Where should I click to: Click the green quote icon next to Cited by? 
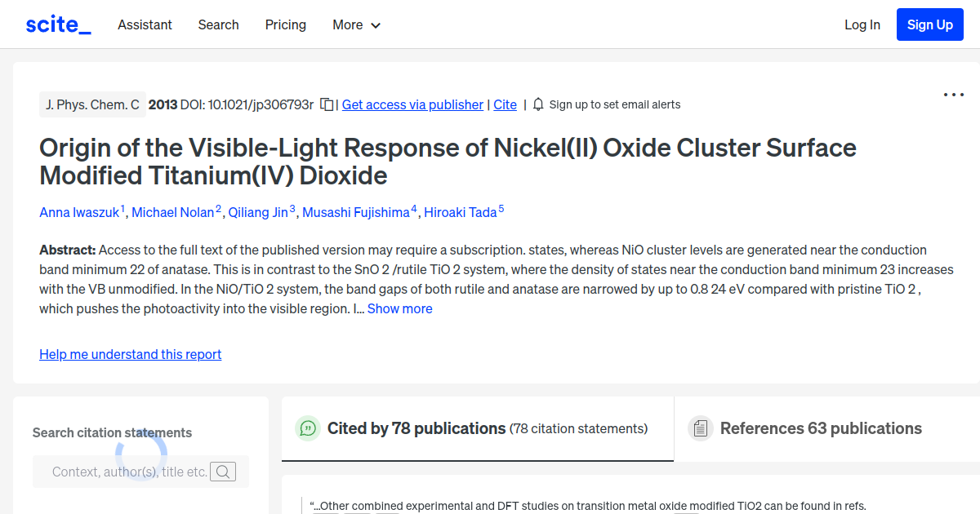(x=308, y=428)
